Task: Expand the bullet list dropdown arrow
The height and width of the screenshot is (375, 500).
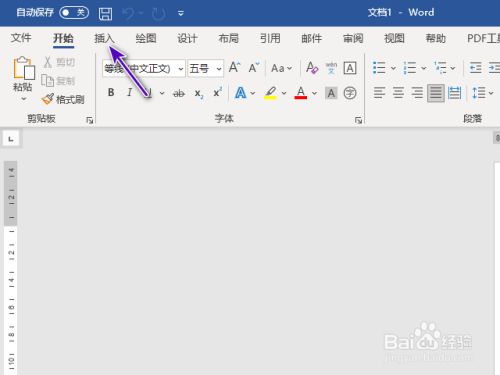Action: [x=393, y=68]
